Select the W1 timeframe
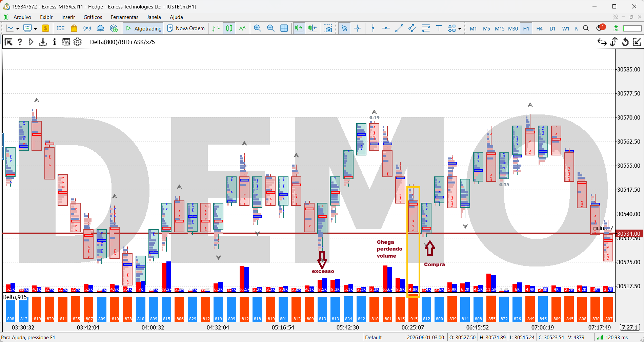 [x=566, y=28]
